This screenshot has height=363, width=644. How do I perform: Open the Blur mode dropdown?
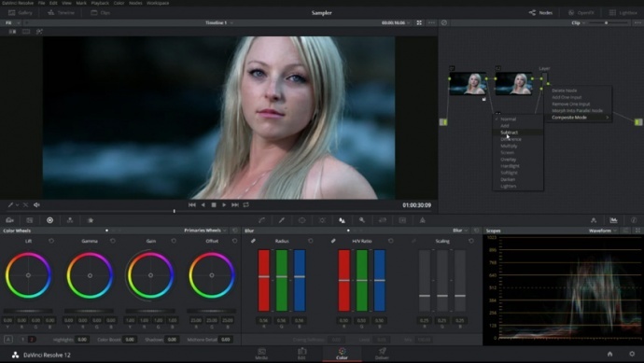tap(460, 230)
